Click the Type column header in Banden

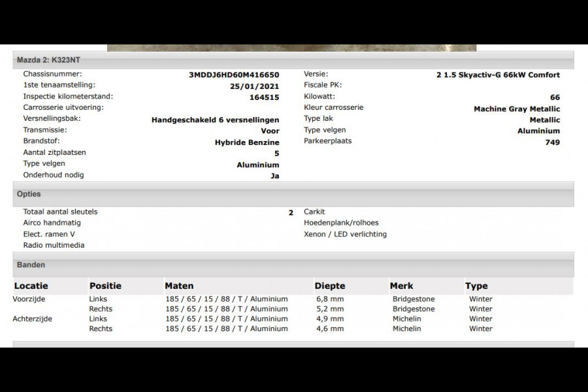[476, 286]
